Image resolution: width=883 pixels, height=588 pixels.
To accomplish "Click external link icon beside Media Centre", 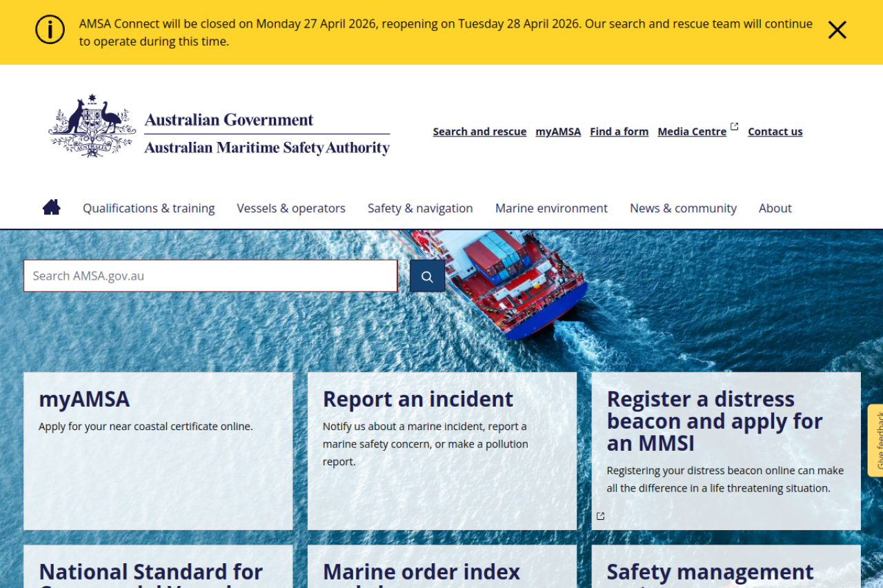I will coord(734,127).
